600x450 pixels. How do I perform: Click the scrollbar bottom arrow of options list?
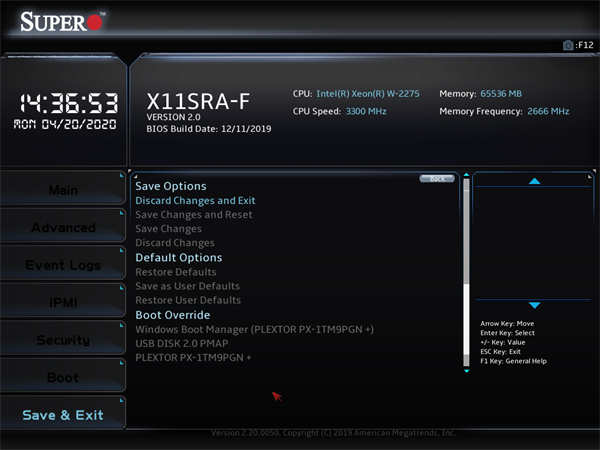[x=466, y=371]
